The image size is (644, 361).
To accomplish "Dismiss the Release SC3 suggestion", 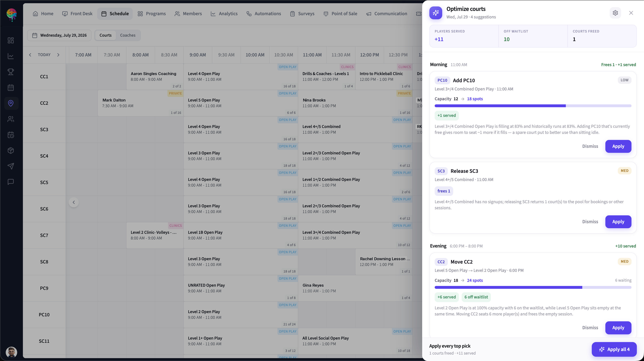I will 590,222.
